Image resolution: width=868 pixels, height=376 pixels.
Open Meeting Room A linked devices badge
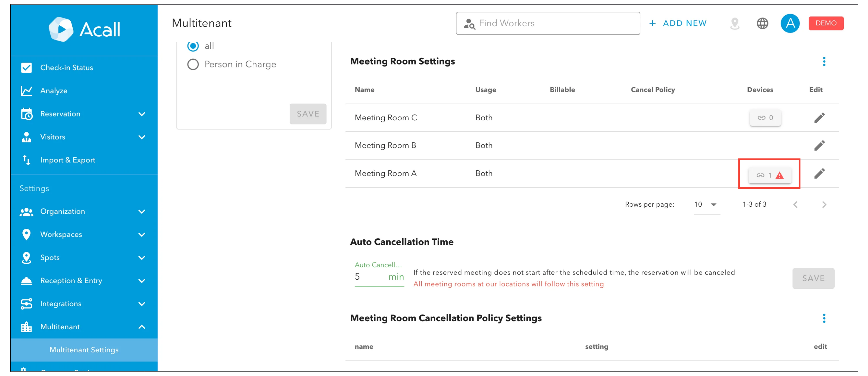point(770,175)
